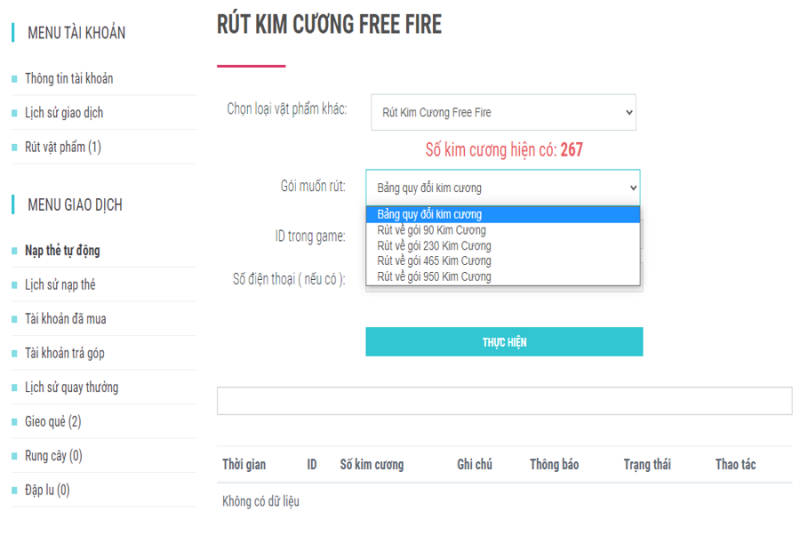Open Lịch sử quay thưởng

[71, 387]
